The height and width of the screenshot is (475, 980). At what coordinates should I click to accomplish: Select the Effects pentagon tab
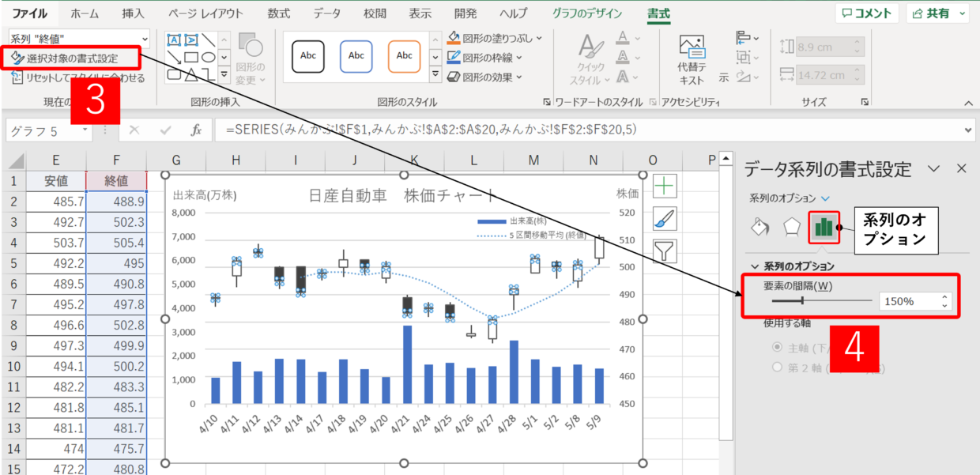click(791, 228)
